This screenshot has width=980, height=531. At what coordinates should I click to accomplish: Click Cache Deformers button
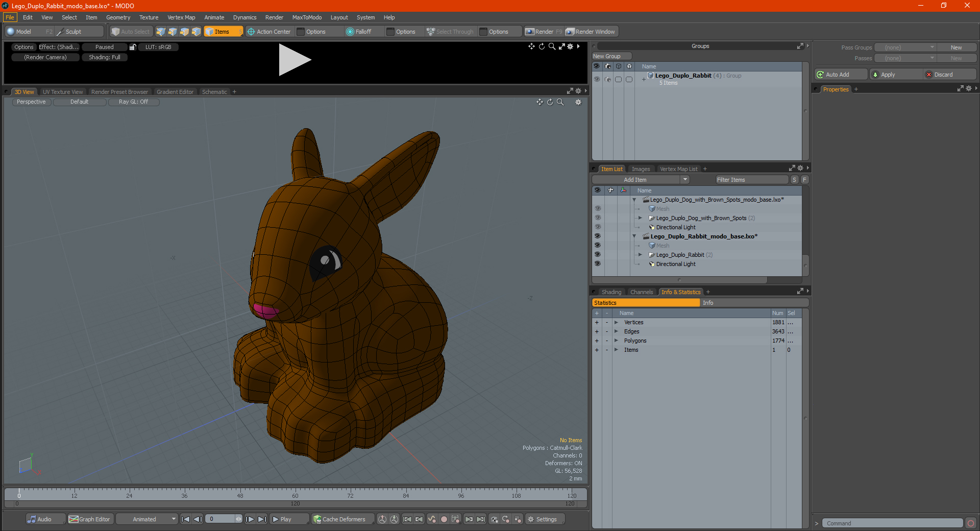343,519
